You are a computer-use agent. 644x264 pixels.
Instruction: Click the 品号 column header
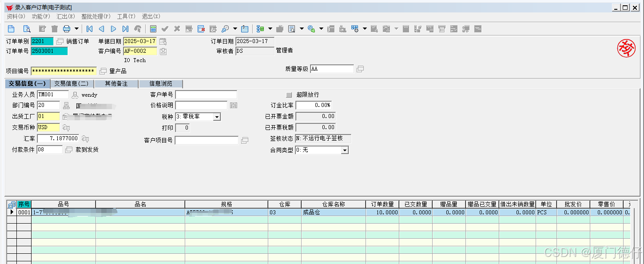pos(64,204)
